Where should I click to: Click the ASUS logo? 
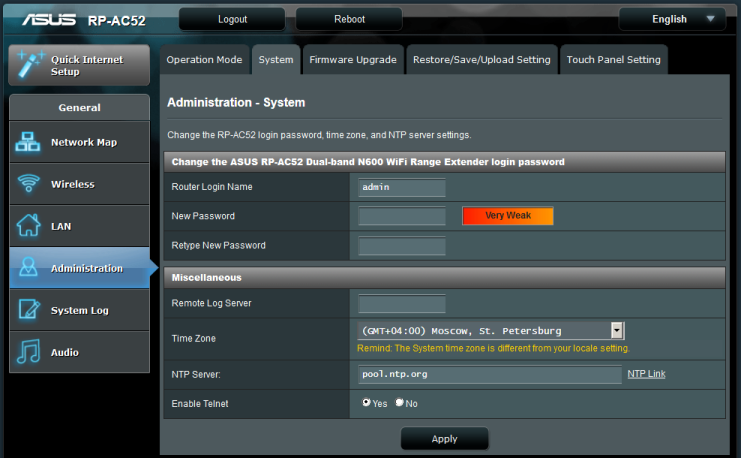click(49, 19)
